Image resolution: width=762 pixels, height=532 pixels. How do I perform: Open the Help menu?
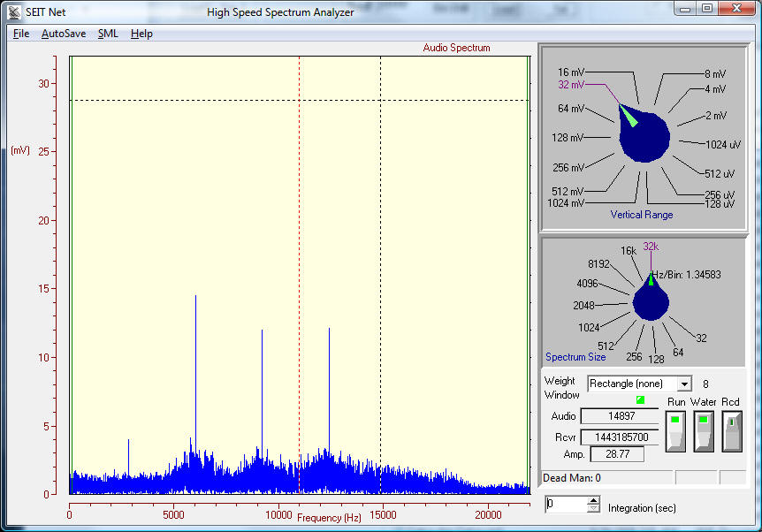(x=141, y=34)
